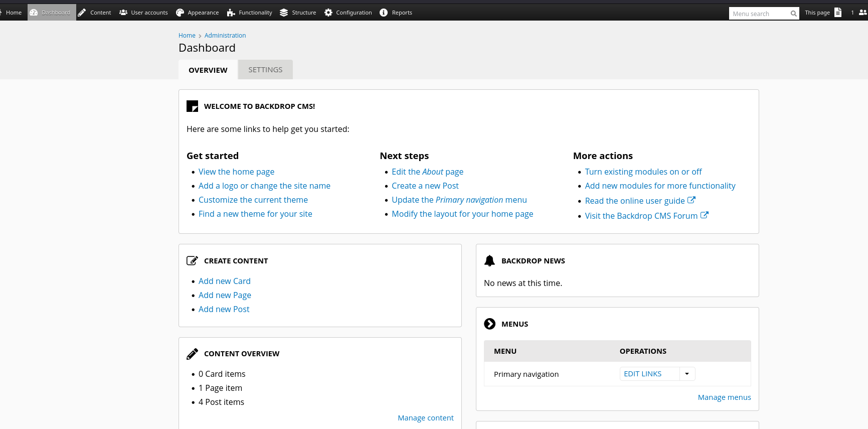Viewport: 868px width, 429px height.
Task: Open Add a logo or change site name
Action: click(264, 186)
